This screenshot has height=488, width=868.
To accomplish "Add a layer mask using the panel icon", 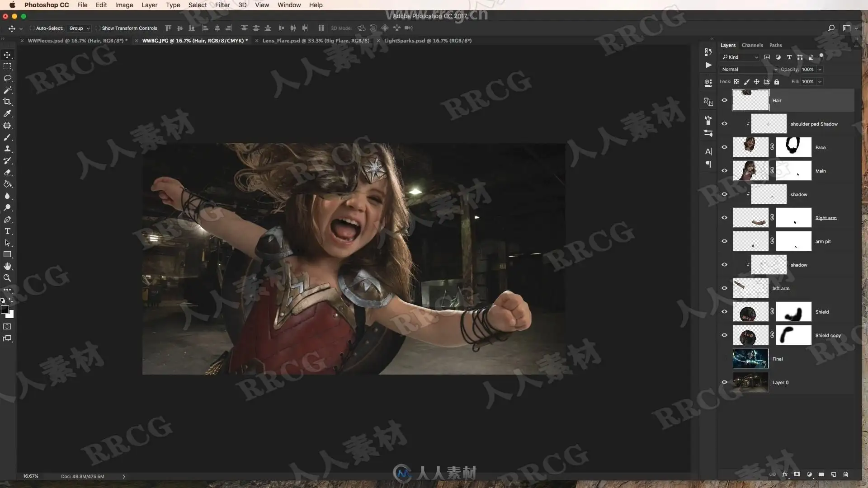I will pos(797,474).
